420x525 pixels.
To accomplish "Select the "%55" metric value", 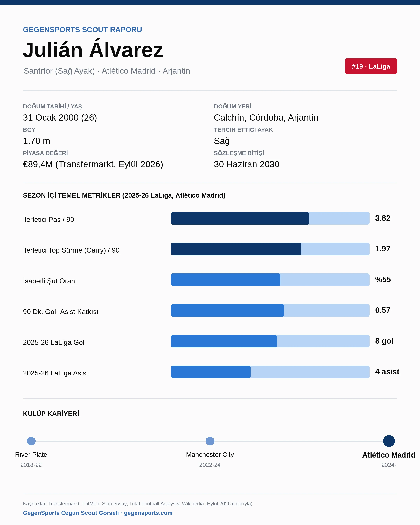I will coord(383,279).
